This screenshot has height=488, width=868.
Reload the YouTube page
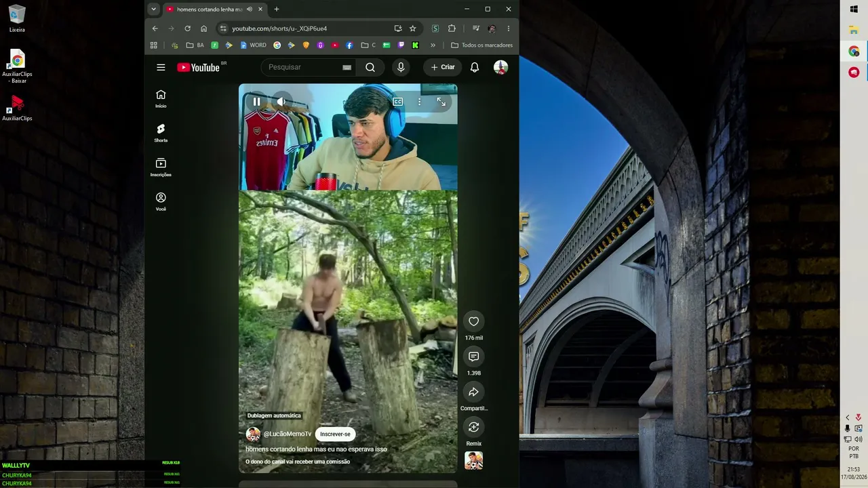tap(187, 28)
